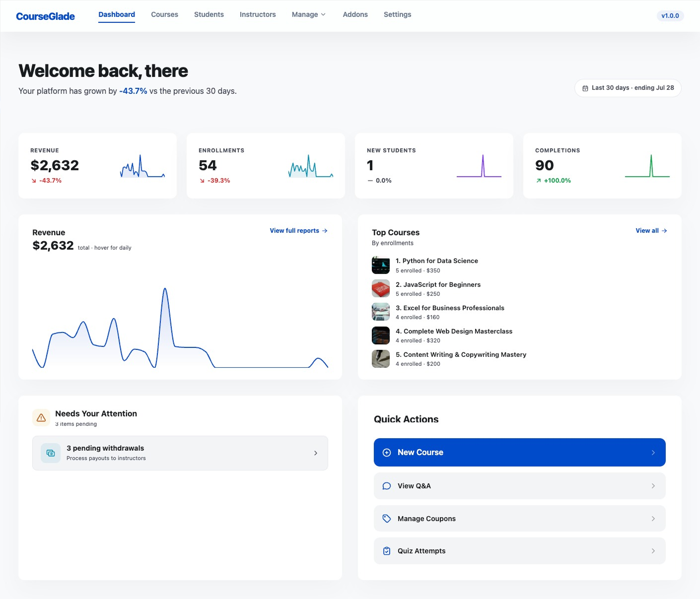Open the 3 pending withdrawals item
This screenshot has height=599, width=700.
tap(180, 453)
